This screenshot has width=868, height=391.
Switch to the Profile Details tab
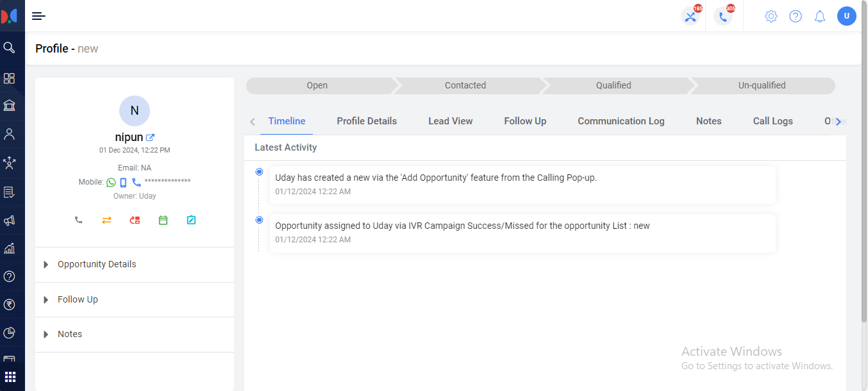[367, 121]
